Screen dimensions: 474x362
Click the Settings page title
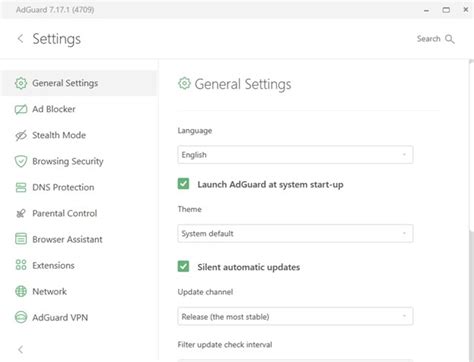57,39
